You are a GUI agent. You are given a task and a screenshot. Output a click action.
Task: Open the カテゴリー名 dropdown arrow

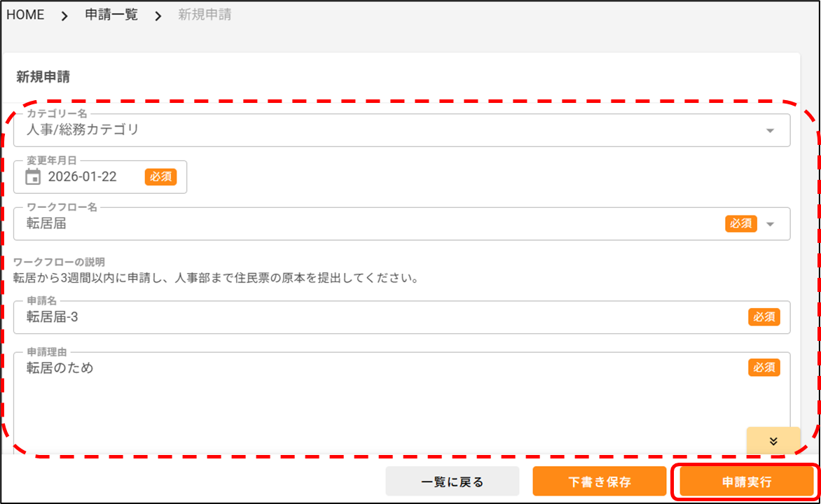pos(770,130)
